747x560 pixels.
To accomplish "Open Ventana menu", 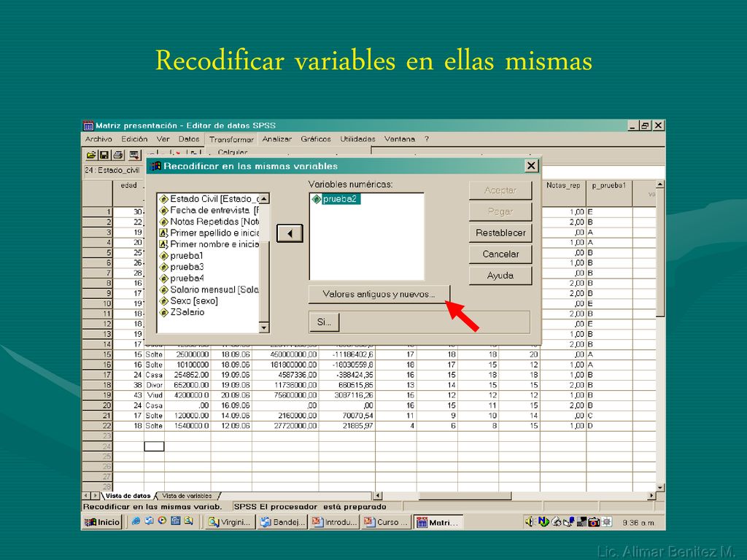I will [400, 139].
